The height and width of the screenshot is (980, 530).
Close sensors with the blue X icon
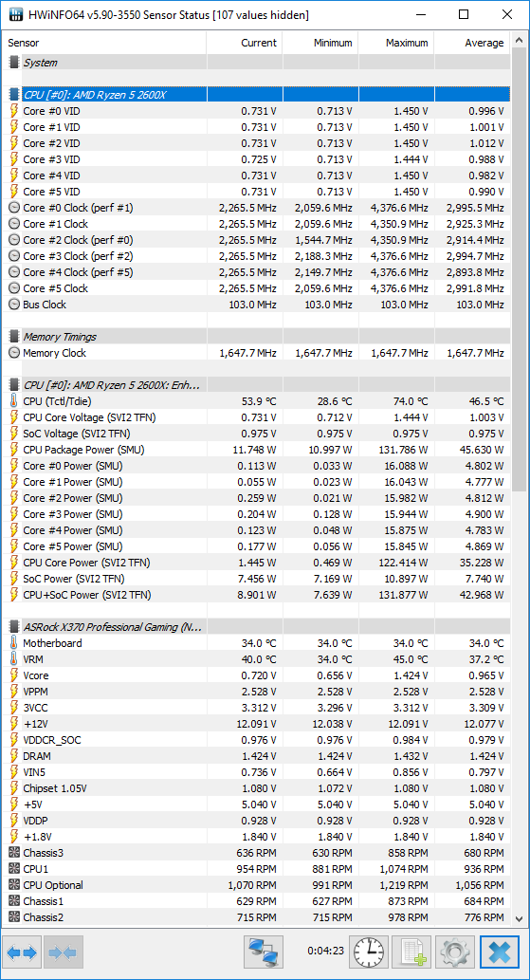pyautogui.click(x=499, y=952)
